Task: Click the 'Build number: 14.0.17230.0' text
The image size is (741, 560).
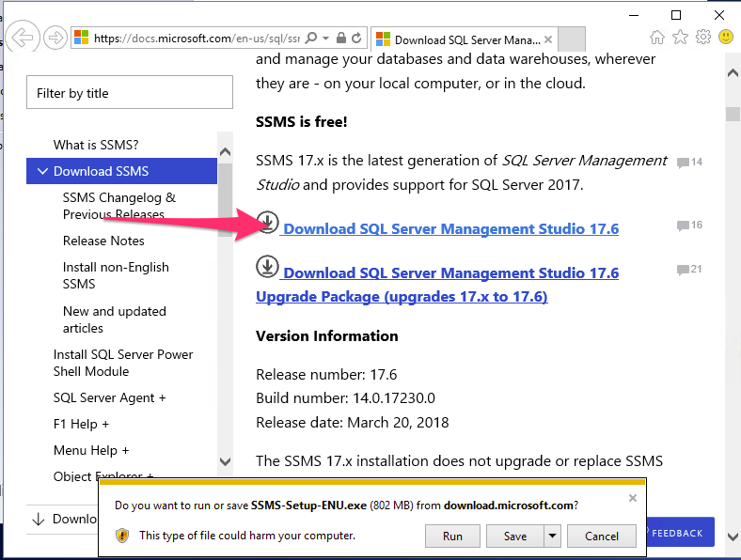Action: pyautogui.click(x=345, y=398)
